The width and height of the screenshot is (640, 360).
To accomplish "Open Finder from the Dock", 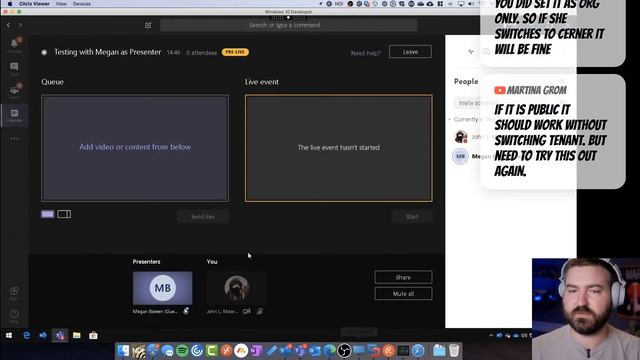I will coord(123,351).
